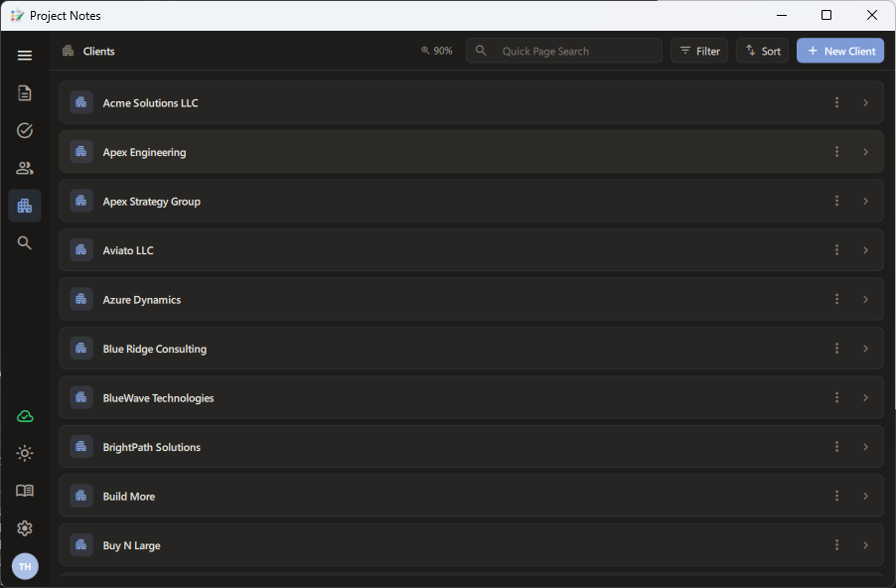Expand Apex Strategy Group with its chevron
896x588 pixels.
click(x=866, y=202)
